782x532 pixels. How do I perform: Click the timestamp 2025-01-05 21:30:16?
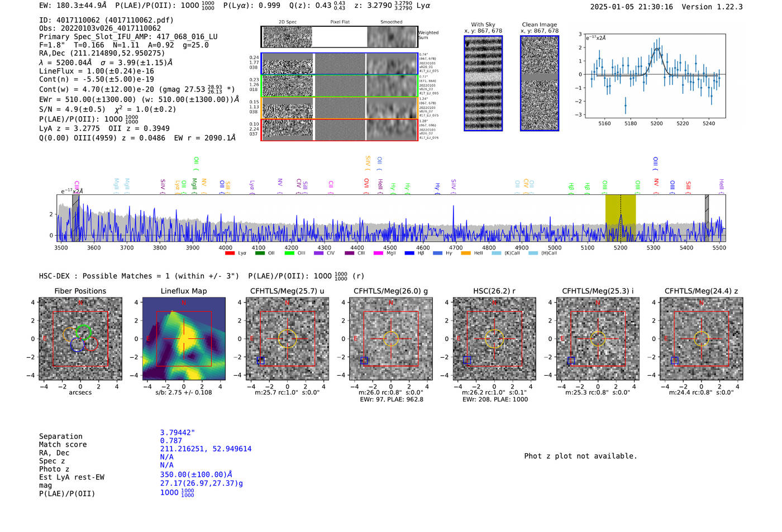tap(632, 7)
